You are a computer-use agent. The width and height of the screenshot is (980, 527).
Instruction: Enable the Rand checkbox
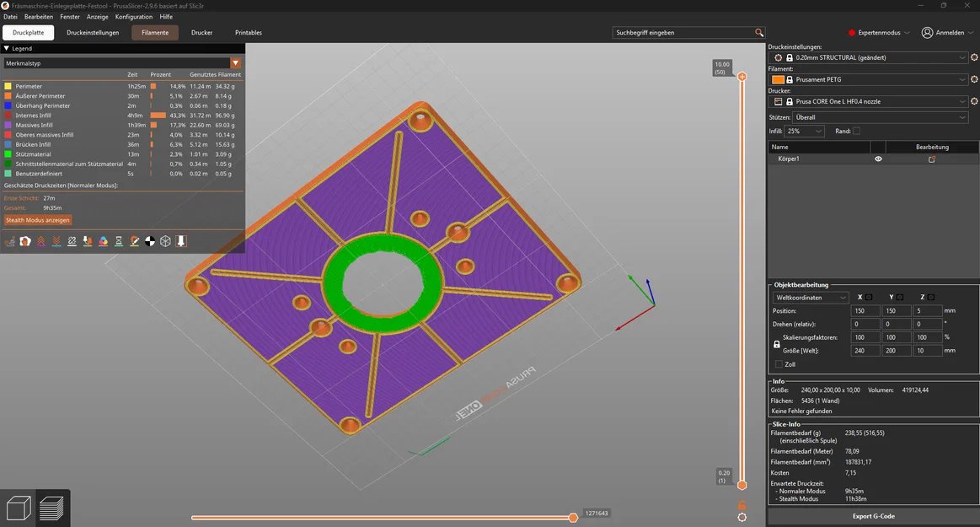point(856,132)
